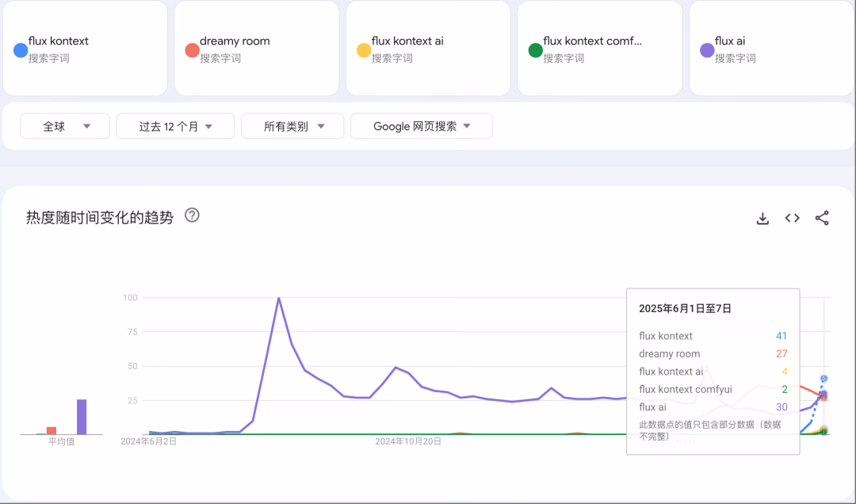Click the red dot for dreamy room
856x504 pixels.
point(192,50)
